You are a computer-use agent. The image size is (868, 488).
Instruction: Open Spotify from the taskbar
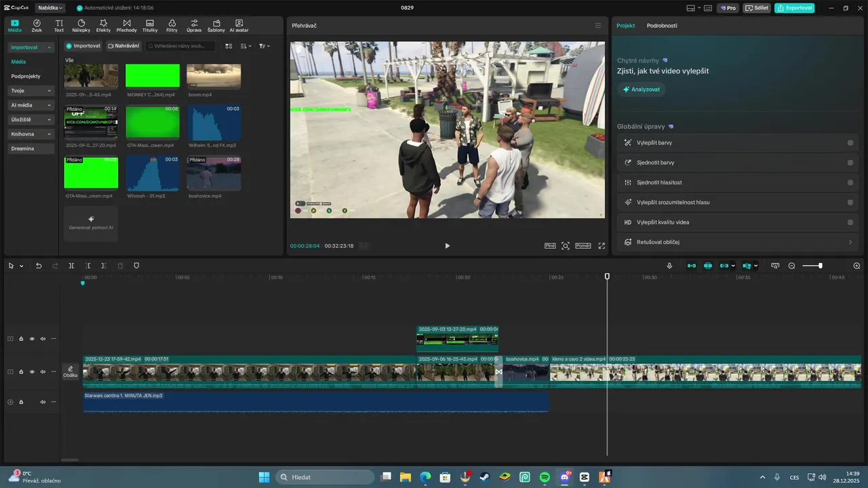click(x=545, y=477)
